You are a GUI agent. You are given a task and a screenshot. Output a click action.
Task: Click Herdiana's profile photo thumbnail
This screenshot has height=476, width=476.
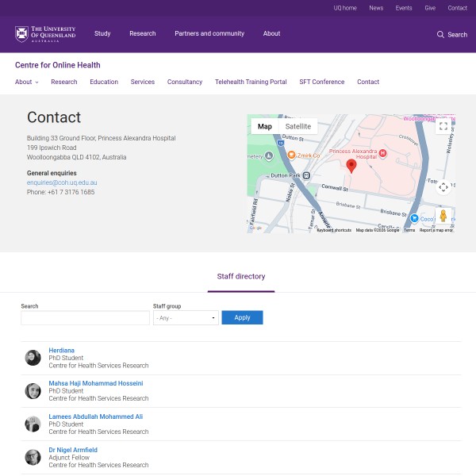(x=33, y=358)
